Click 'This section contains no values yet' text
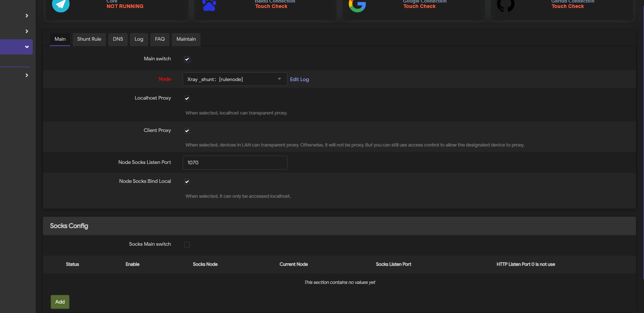 339,282
